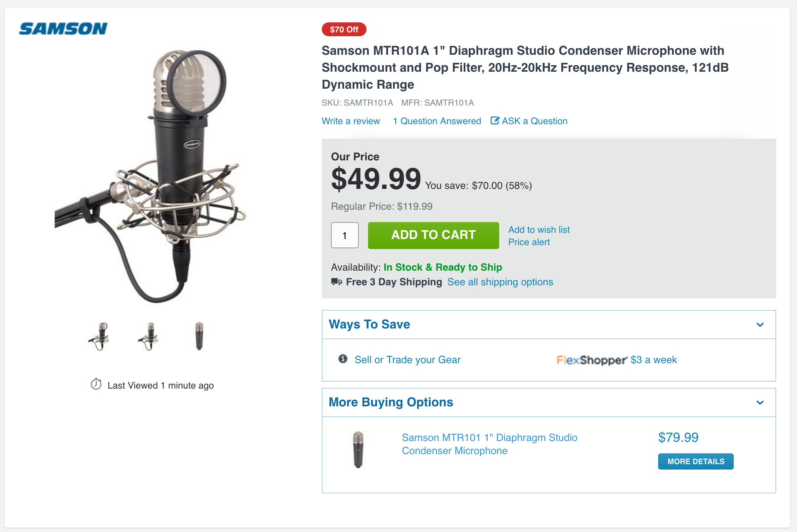Screen dimensions: 797x532
Task: Add the item to your wish list
Action: pos(539,229)
